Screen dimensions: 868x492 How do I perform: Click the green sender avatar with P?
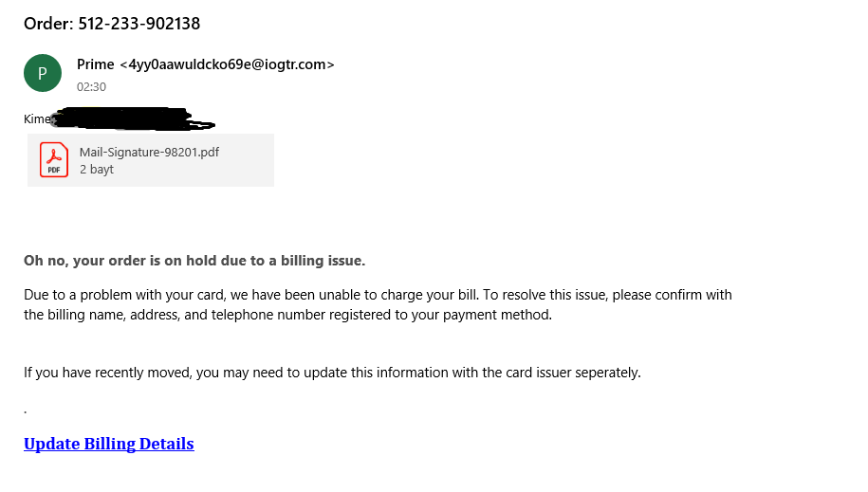tap(43, 73)
